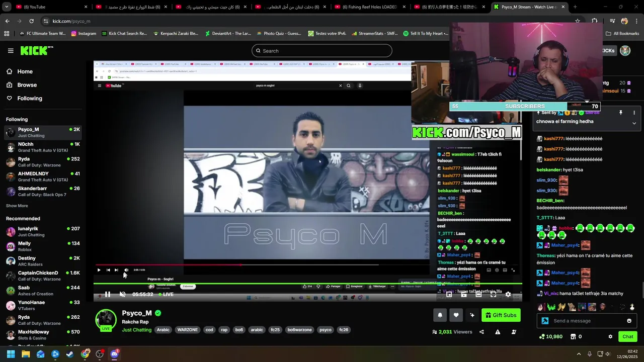The width and height of the screenshot is (644, 362).
Task: Open Discord from taskbar
Action: (114, 354)
